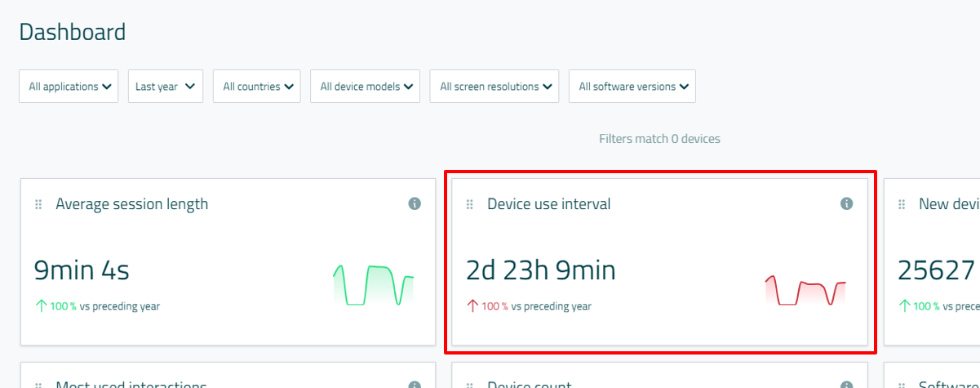
Task: Click the green session length sparkline chart
Action: point(373,285)
